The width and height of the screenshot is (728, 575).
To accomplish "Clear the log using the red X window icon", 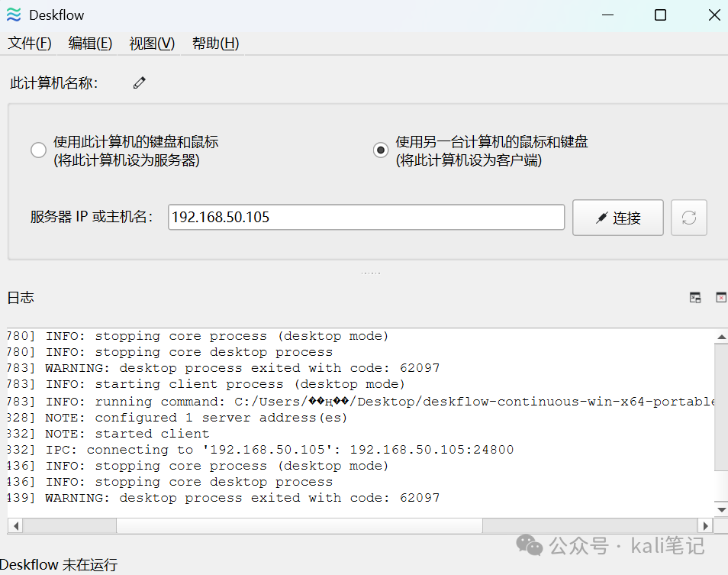I will (720, 297).
